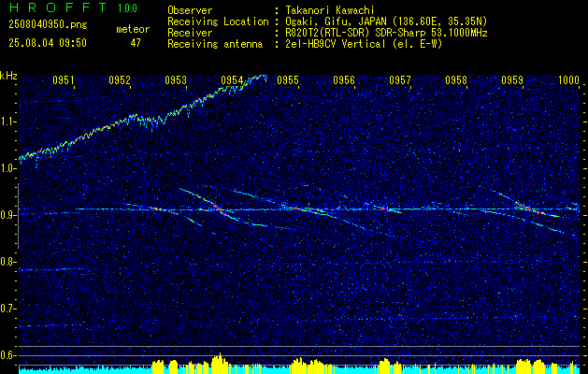This screenshot has width=588, height=374.
Task: Click the filename 2508040950.png
Action: coord(48,25)
